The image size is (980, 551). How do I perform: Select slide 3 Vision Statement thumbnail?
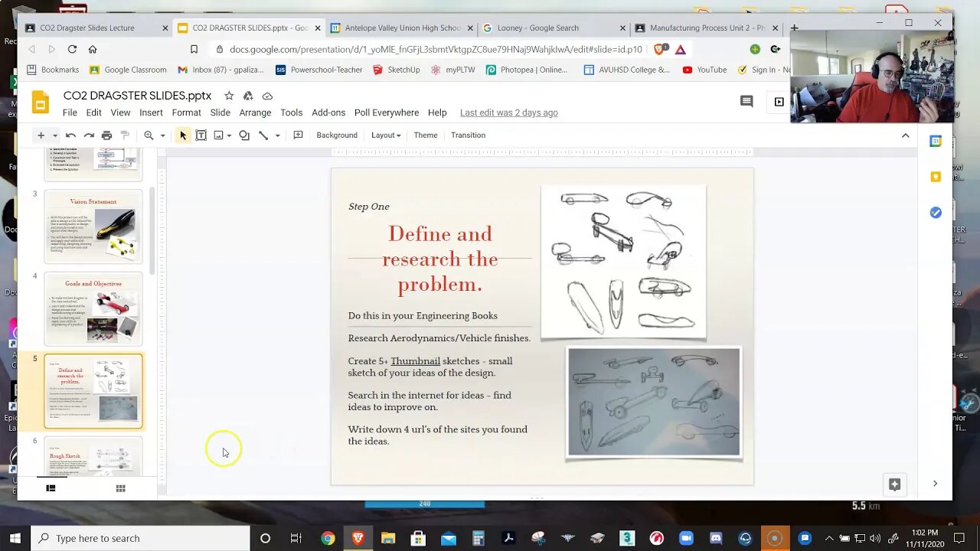tap(93, 227)
